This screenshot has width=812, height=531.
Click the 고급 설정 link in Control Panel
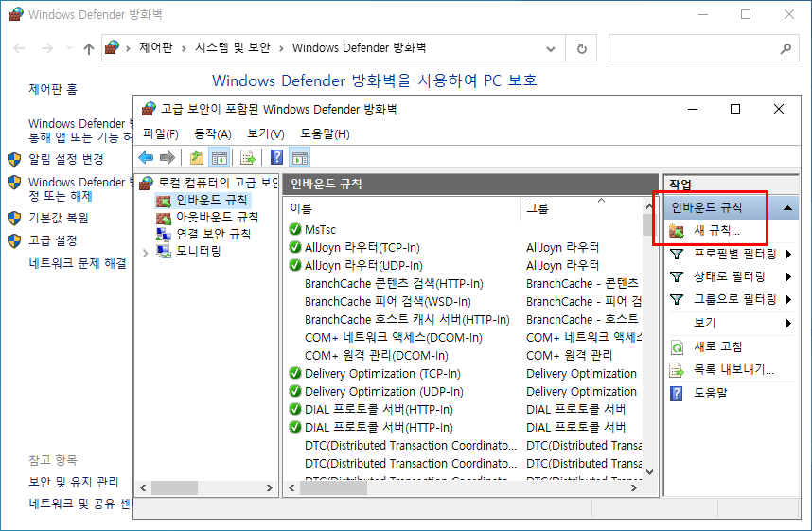(x=53, y=240)
